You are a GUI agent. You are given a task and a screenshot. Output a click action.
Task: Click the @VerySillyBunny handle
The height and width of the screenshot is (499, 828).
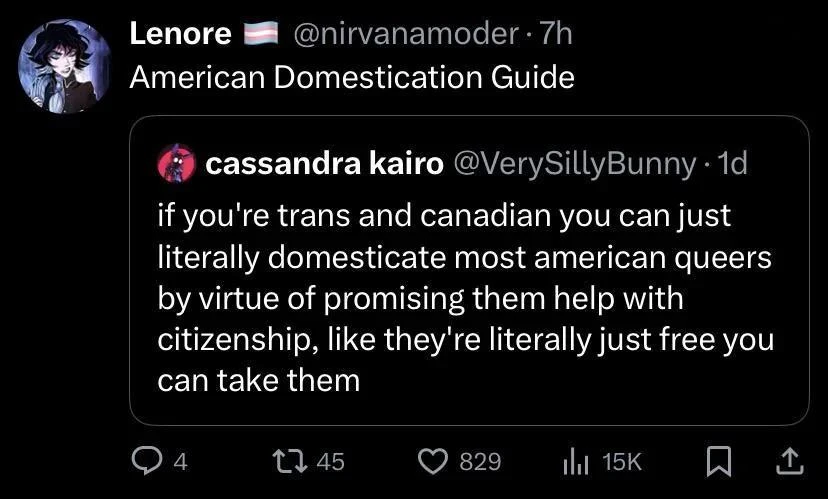click(x=575, y=164)
